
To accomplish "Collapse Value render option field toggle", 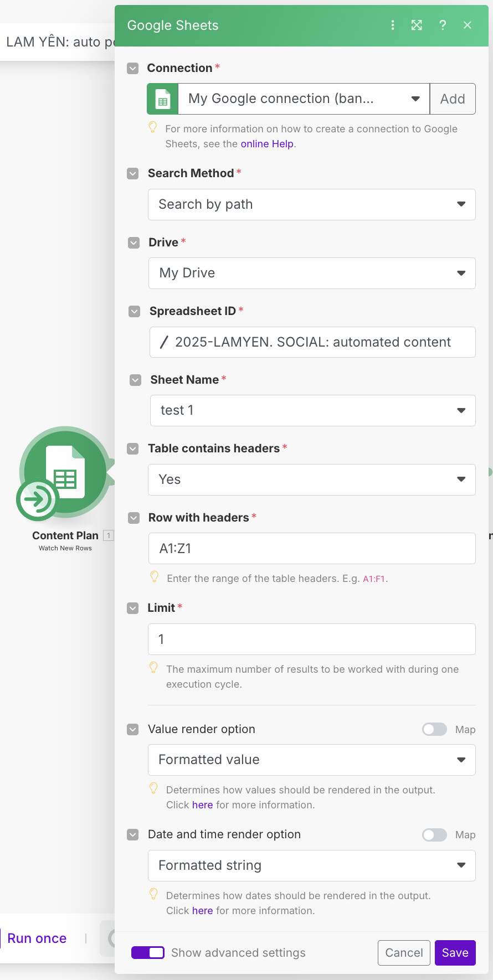I will tap(133, 730).
